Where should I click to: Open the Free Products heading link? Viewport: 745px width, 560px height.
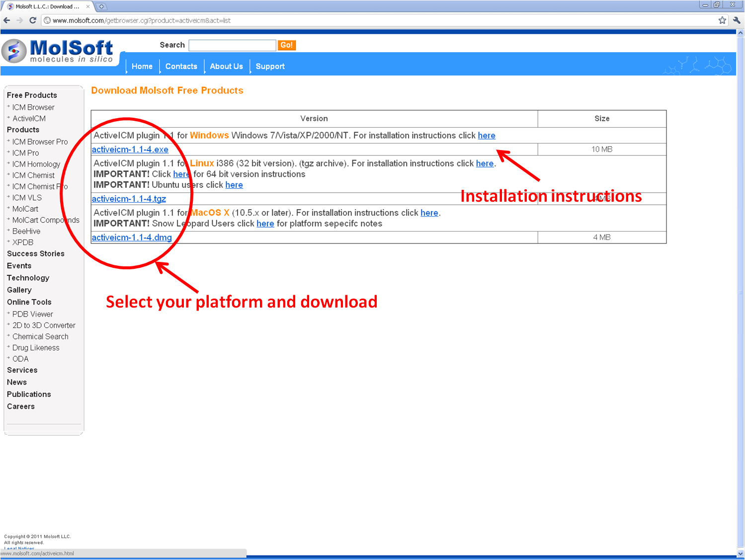pos(32,95)
